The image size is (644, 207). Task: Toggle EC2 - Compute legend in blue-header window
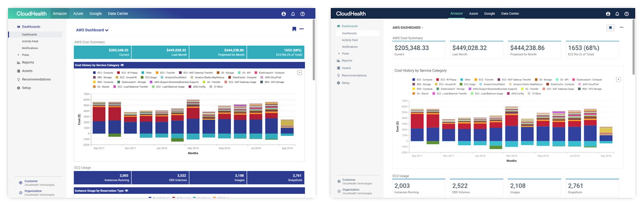[x=103, y=73]
